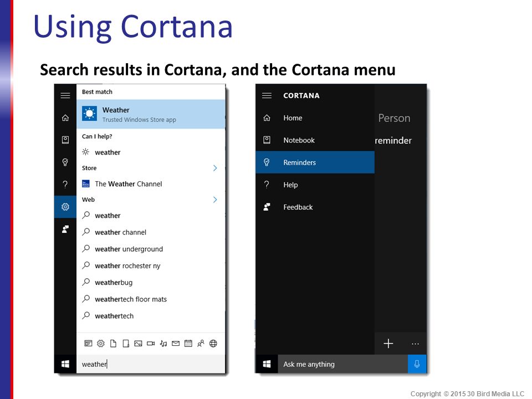532x399 pixels.
Task: Filter search results by Music
Action: click(163, 344)
